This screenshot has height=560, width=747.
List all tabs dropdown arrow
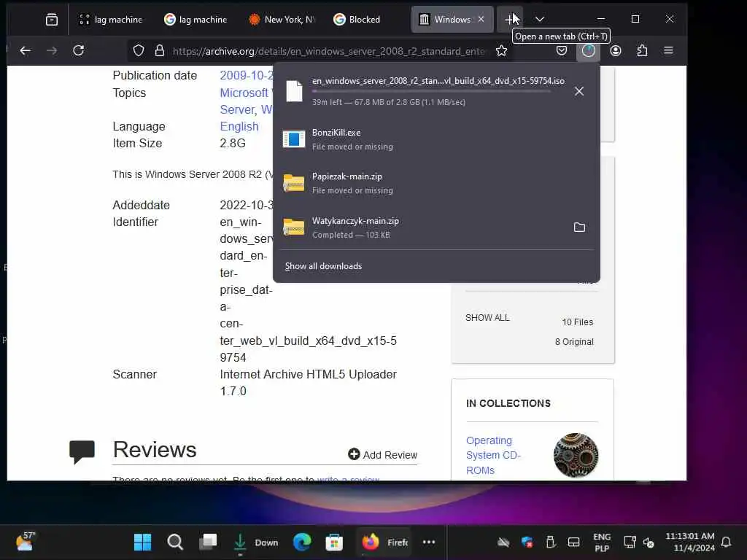[539, 20]
